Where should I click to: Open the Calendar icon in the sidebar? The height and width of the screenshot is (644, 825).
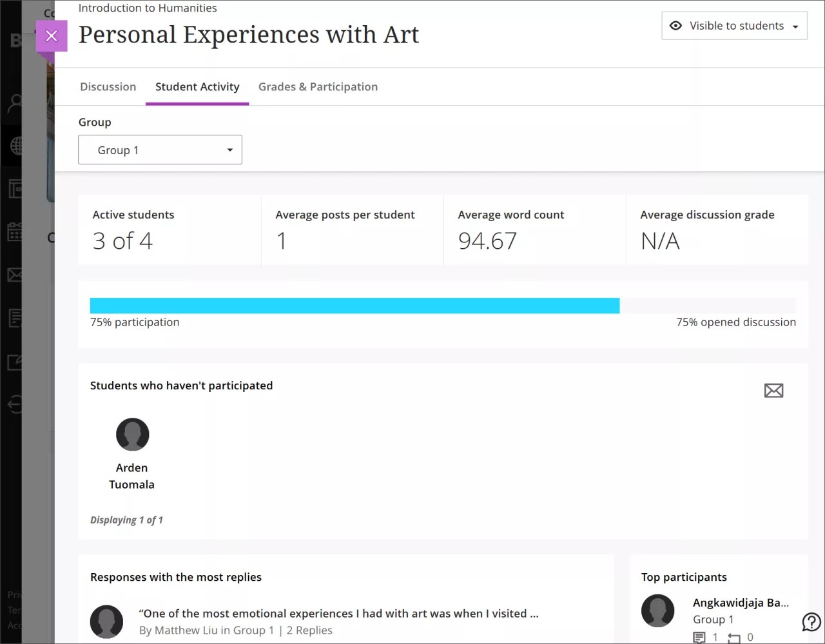(14, 232)
